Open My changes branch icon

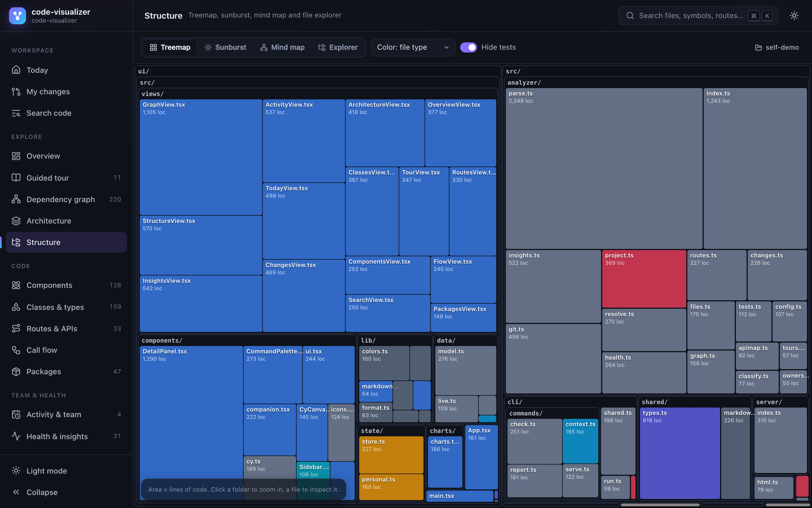click(x=16, y=91)
